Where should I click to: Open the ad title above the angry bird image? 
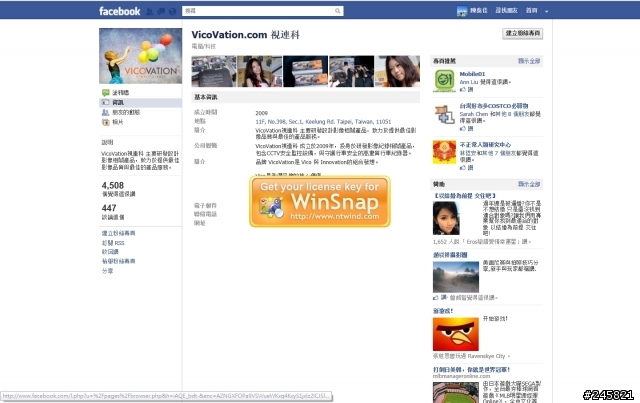coord(443,311)
